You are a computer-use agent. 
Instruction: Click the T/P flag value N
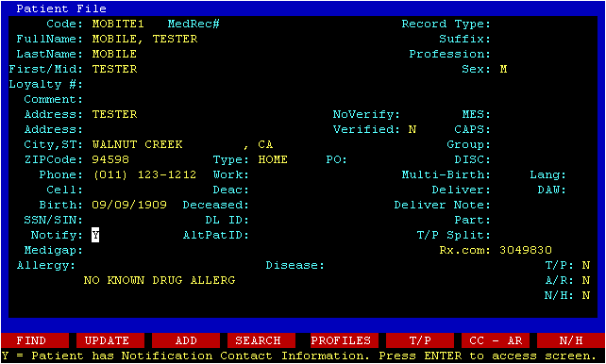(x=586, y=265)
